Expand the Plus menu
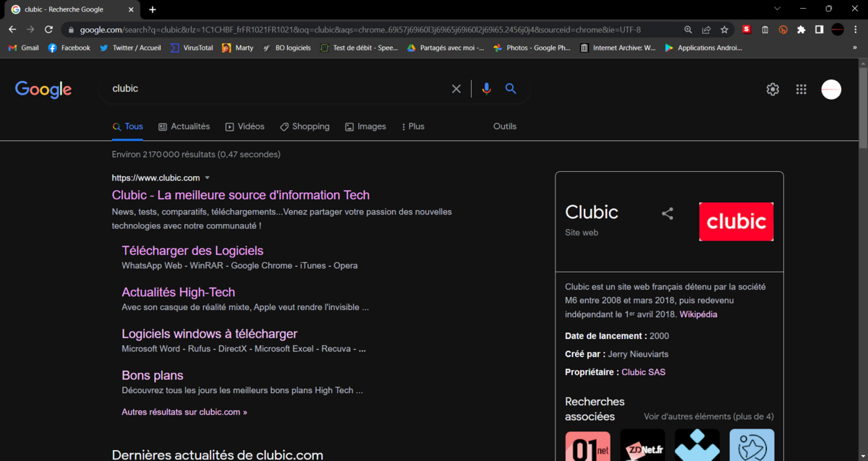 coord(413,126)
